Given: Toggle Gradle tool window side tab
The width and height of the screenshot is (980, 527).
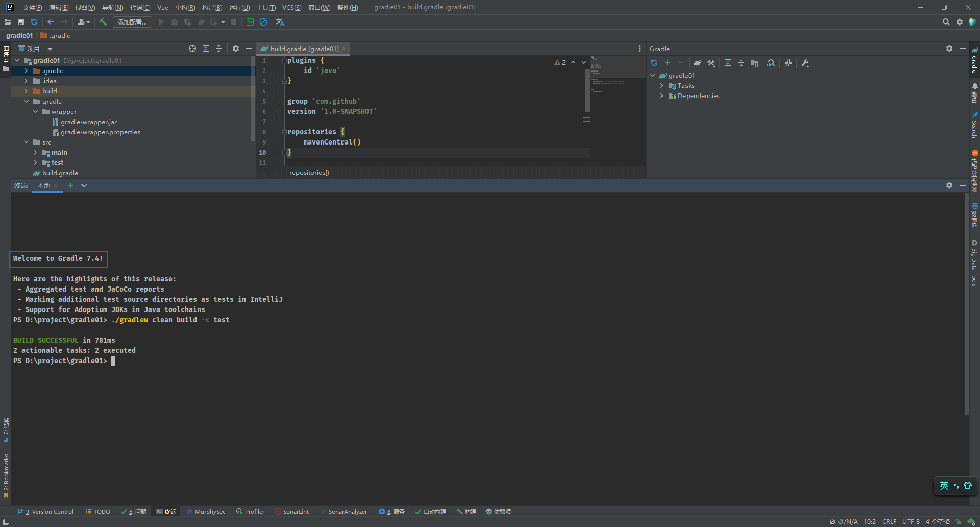Looking at the screenshot, I should tap(974, 60).
